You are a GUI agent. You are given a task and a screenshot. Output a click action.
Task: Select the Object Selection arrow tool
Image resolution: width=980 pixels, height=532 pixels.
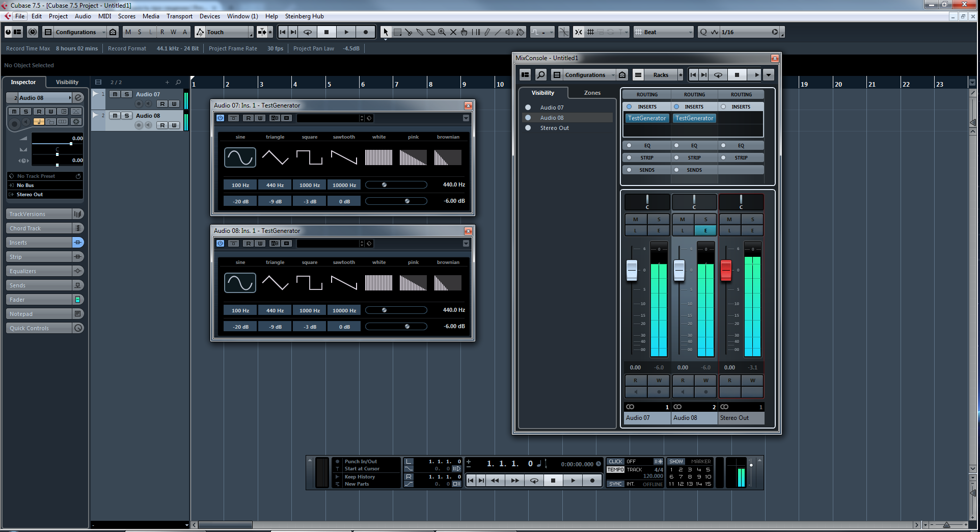(386, 32)
